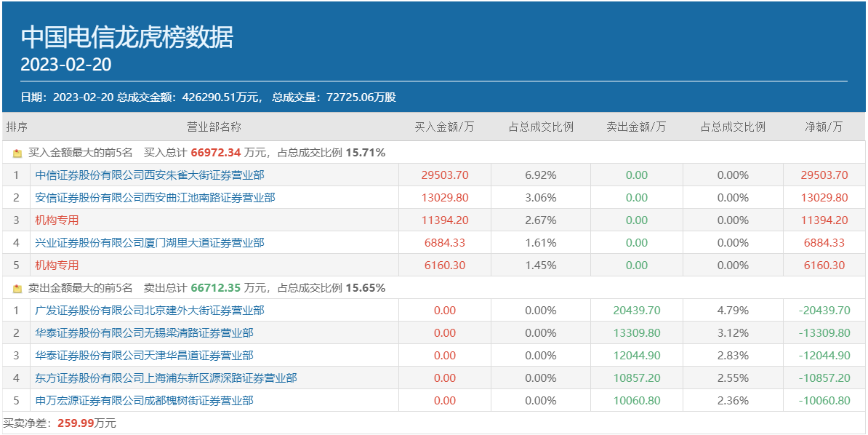Screen dimensions: 868x435
Task: Click the icon beside 卖出金额最大的前5名
Action: coord(17,289)
